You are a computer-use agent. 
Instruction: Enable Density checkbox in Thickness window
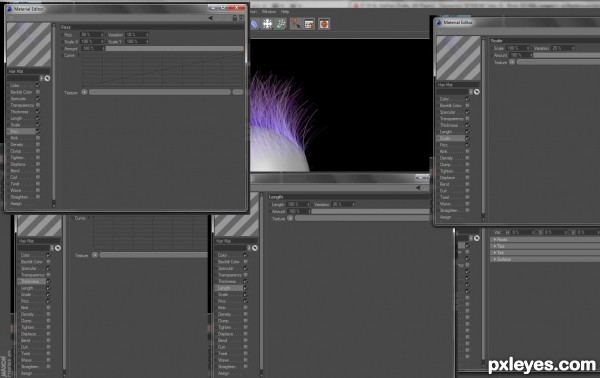(48, 314)
